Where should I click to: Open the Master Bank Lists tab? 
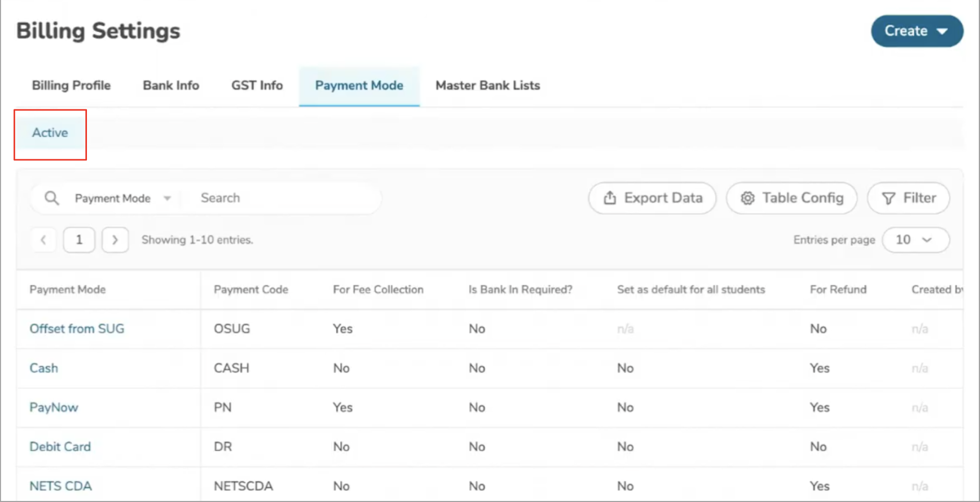tap(487, 86)
